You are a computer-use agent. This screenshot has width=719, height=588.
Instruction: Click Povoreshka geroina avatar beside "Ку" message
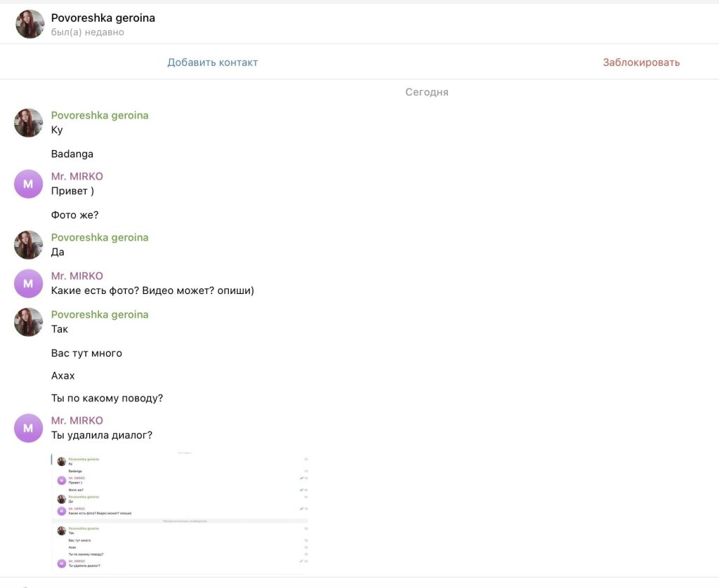click(28, 123)
